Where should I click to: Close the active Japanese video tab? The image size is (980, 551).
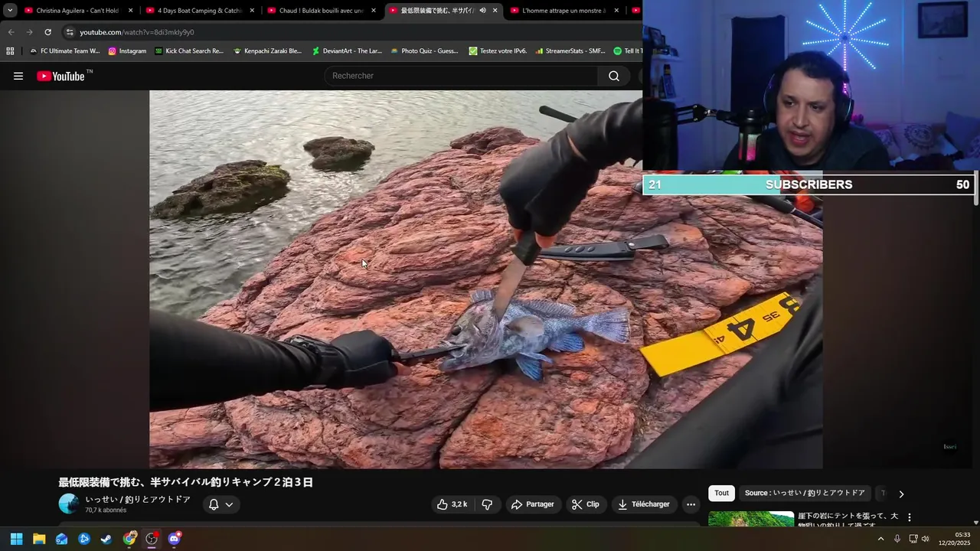pyautogui.click(x=495, y=11)
